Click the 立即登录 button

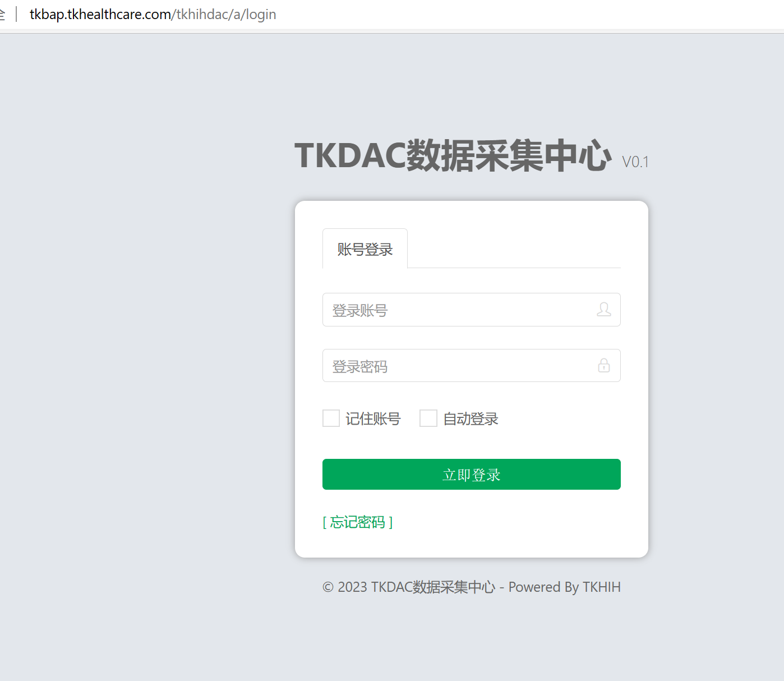[472, 474]
